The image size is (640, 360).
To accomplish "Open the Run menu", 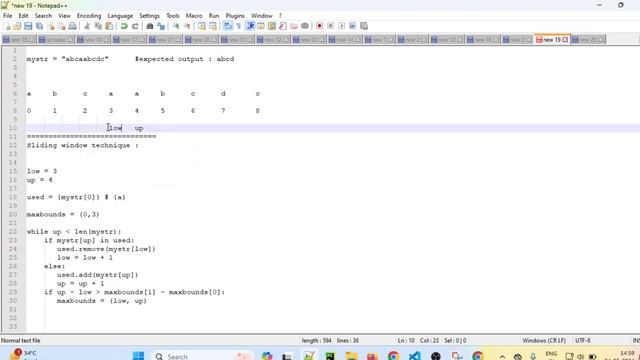I will click(x=214, y=16).
